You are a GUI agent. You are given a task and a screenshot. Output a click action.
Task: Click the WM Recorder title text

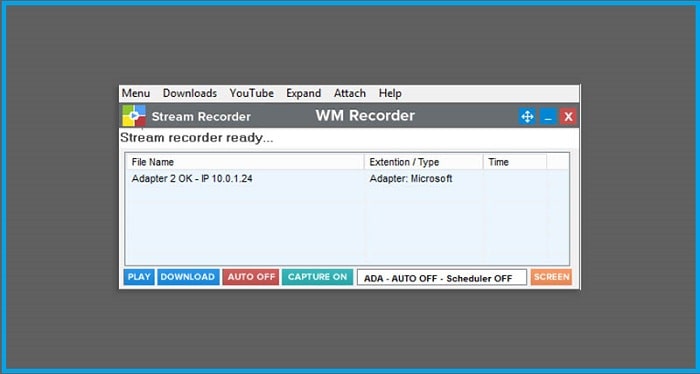tap(365, 116)
